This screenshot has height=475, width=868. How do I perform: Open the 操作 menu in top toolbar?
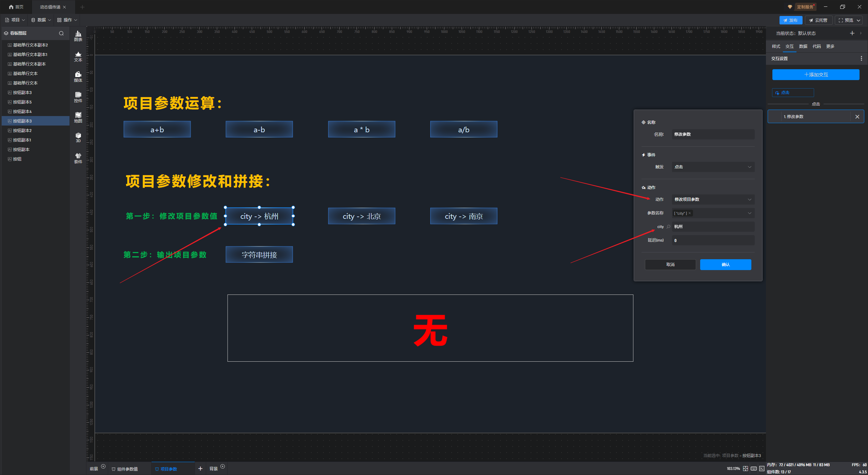[x=67, y=20]
